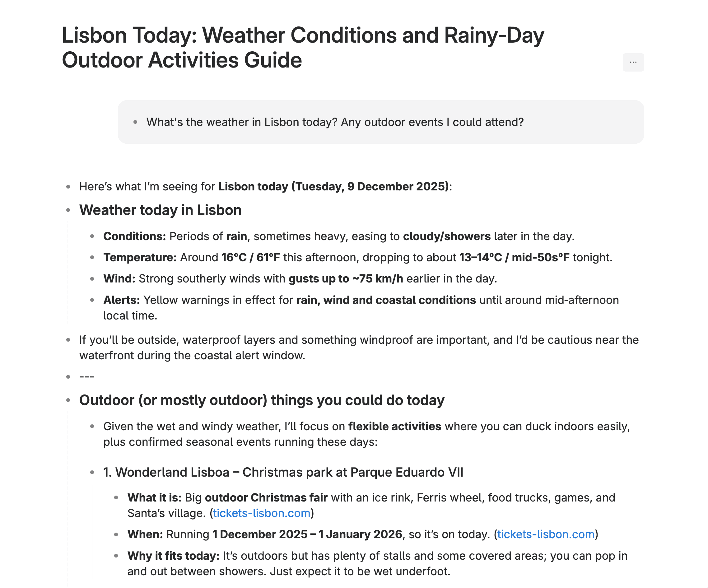Click bullet beside waterproof layers advice
The width and height of the screenshot is (708, 588).
(68, 340)
